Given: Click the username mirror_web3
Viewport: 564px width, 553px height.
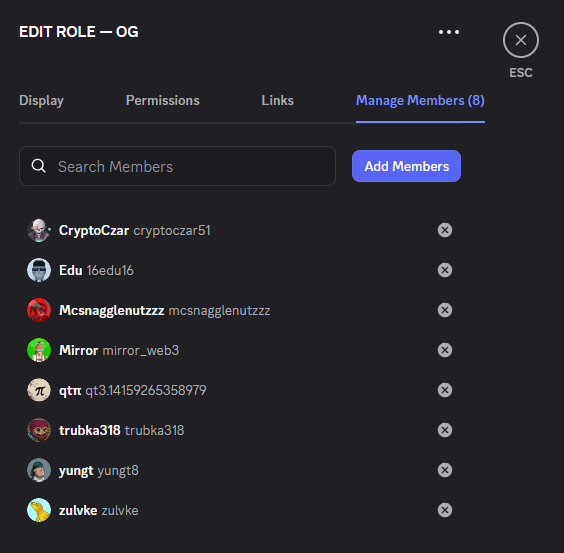Looking at the screenshot, I should coord(141,350).
